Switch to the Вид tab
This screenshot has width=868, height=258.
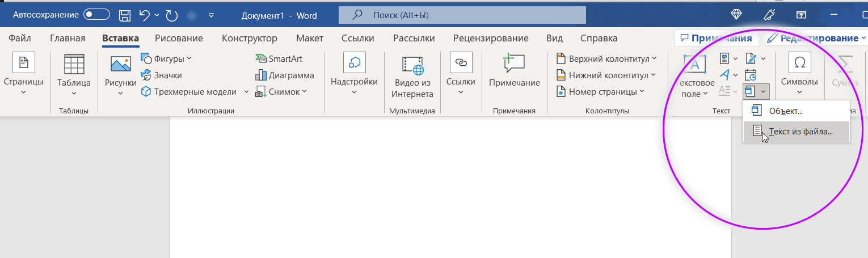pyautogui.click(x=554, y=39)
